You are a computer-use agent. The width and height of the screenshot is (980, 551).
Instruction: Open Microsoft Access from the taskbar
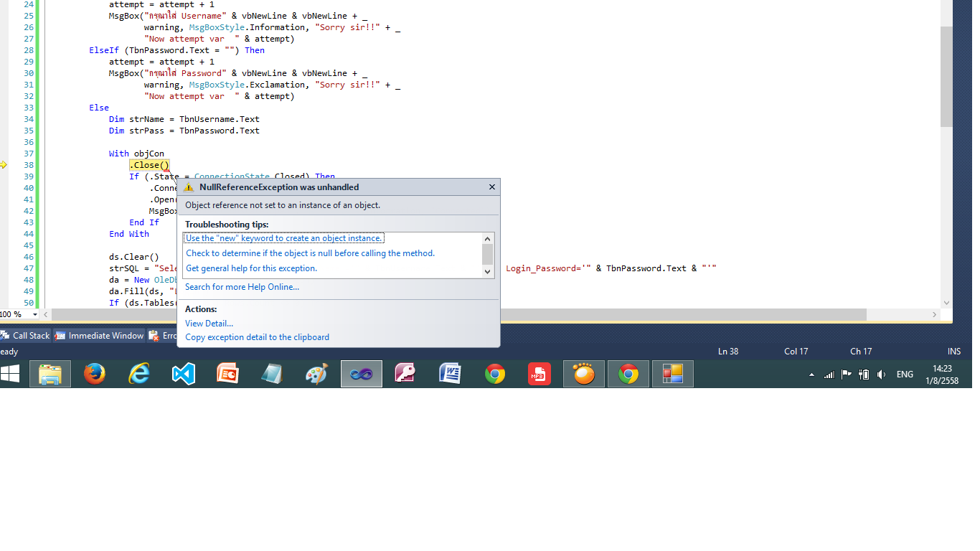click(406, 374)
